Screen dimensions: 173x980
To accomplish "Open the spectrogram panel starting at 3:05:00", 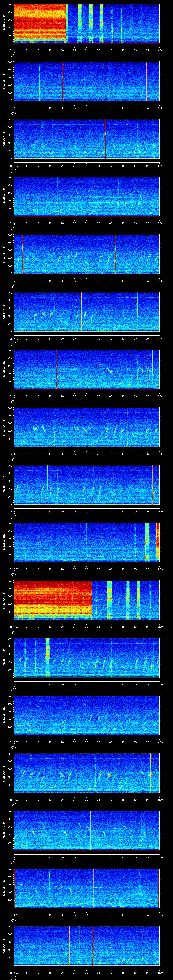I will (87, 254).
